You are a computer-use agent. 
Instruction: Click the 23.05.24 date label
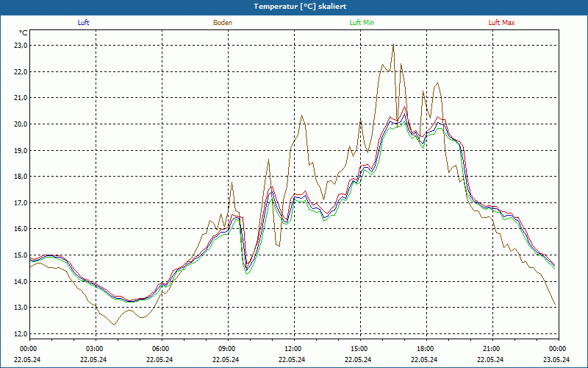(x=556, y=359)
